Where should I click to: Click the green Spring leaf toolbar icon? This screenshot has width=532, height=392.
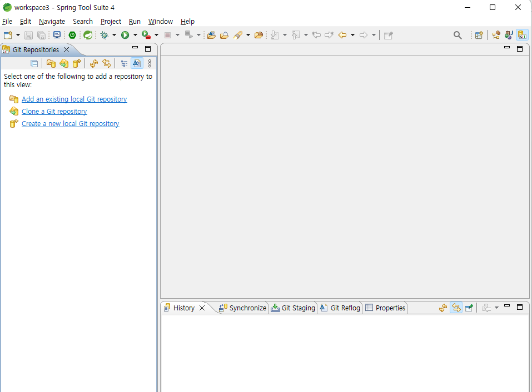click(x=88, y=35)
